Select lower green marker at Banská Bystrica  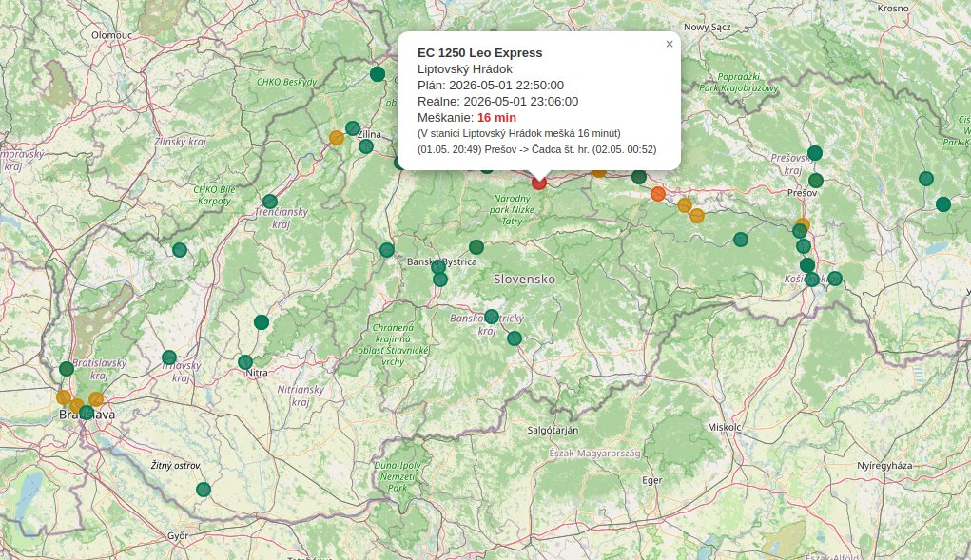coord(440,280)
